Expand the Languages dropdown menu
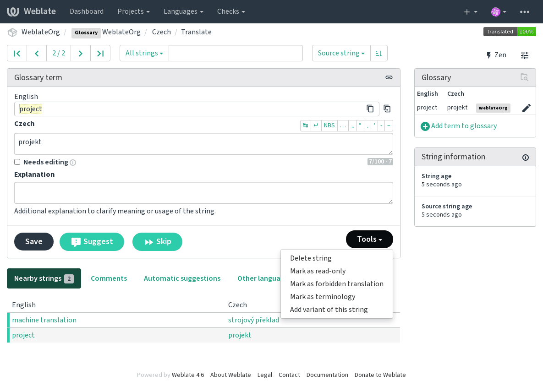The height and width of the screenshot is (392, 543). (183, 11)
